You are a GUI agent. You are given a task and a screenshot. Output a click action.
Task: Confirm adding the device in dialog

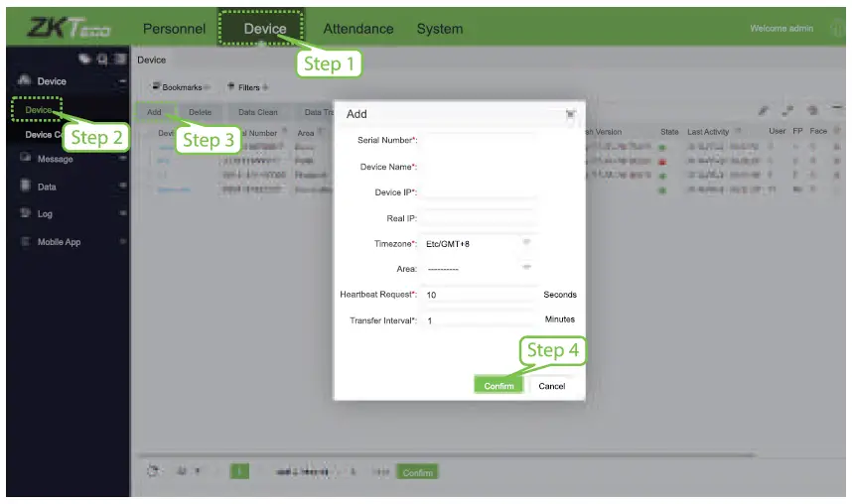coord(498,385)
